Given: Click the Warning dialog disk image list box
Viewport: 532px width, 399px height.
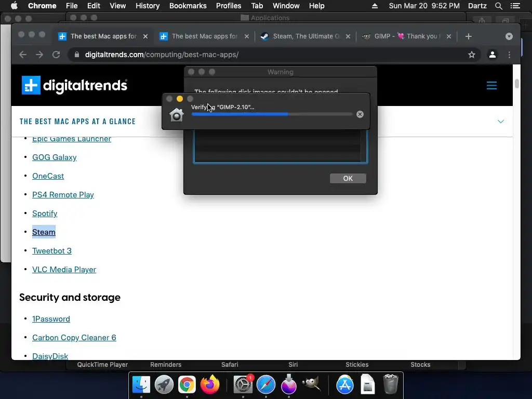Looking at the screenshot, I should pos(280,147).
